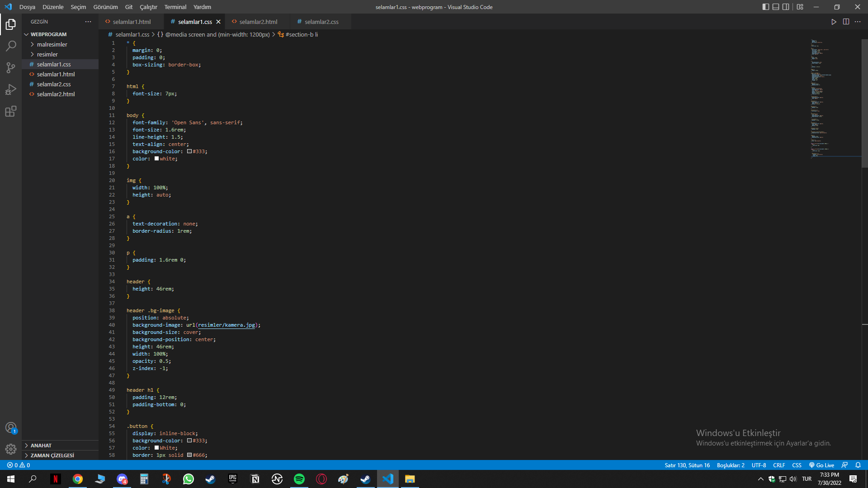
Task: Toggle the bottom panel layout icon
Action: (x=776, y=7)
